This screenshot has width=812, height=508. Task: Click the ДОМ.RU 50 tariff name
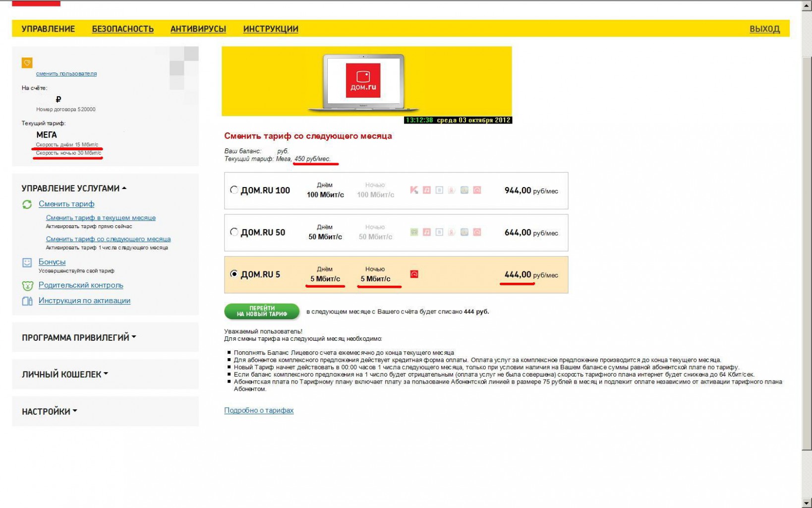263,233
